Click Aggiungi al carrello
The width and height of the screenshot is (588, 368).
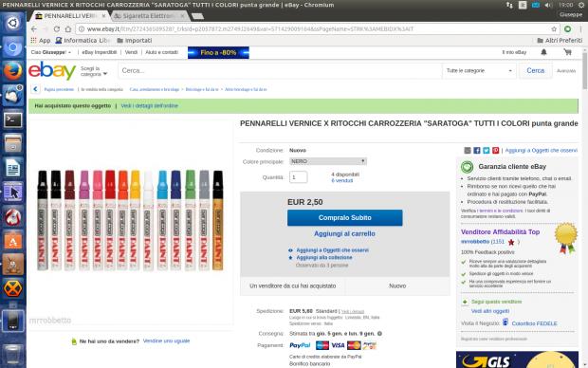[344, 233]
